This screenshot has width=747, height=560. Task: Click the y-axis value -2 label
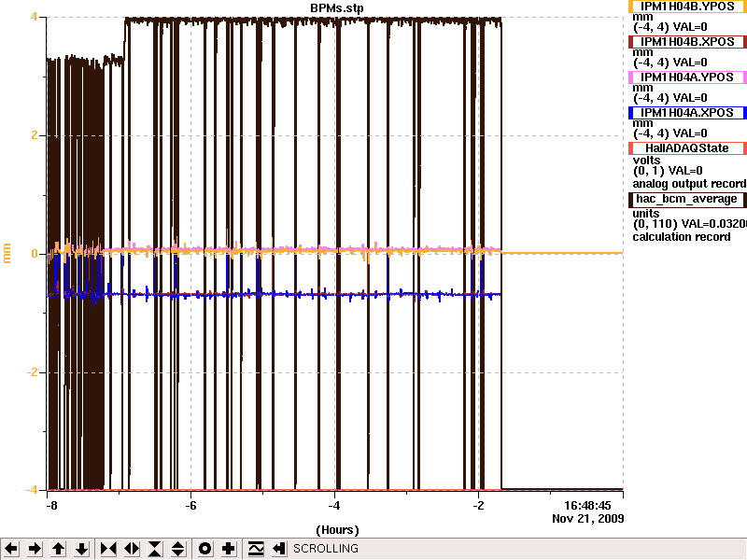click(x=32, y=372)
